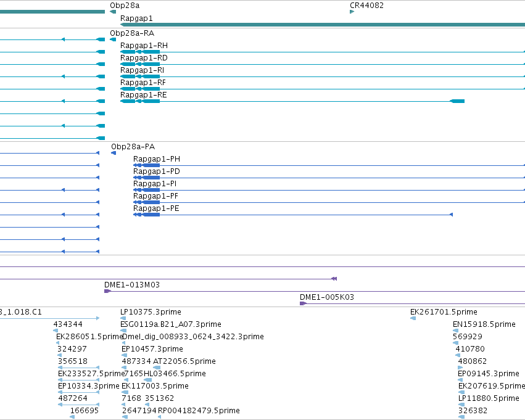Screen dimensions: 525x420
Task: Select the DME1-005K03 BAC label
Action: [327, 297]
